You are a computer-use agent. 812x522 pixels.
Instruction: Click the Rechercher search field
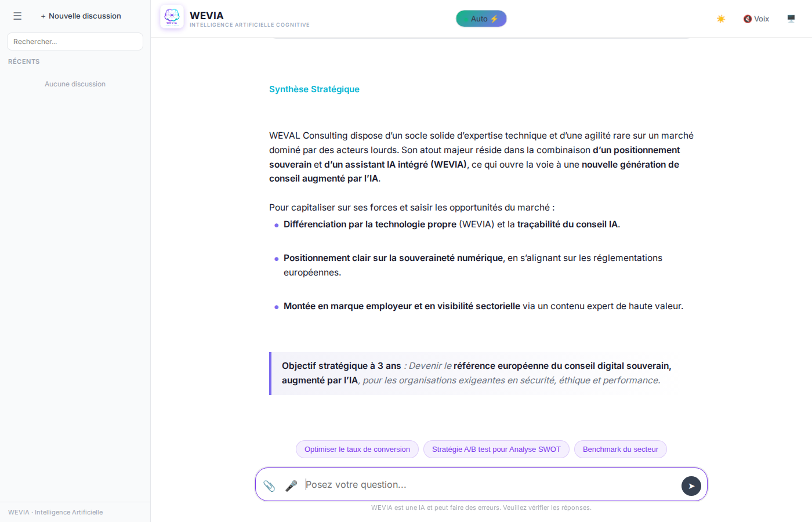pos(75,42)
